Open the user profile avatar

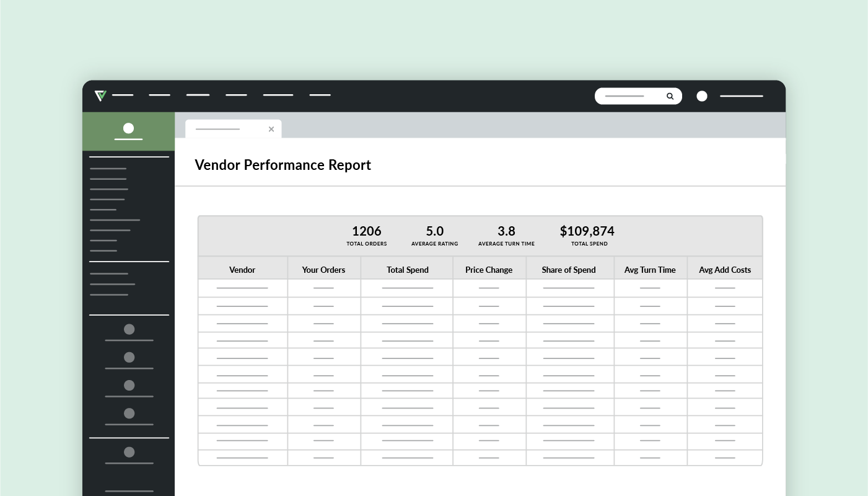click(x=702, y=96)
